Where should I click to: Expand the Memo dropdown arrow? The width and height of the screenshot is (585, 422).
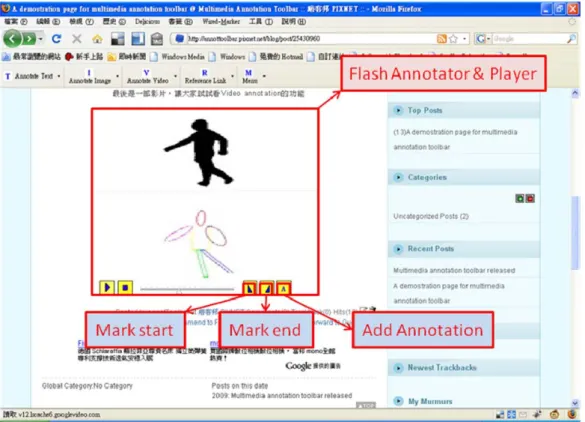click(x=264, y=76)
